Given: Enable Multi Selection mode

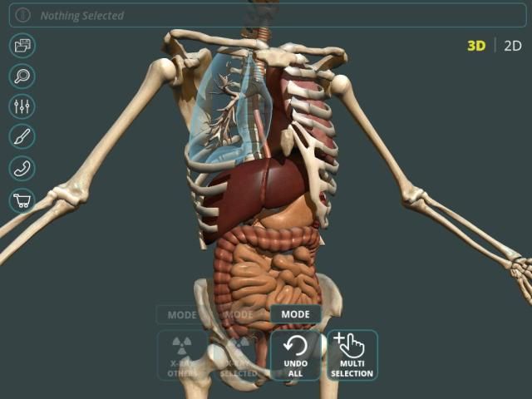Looking at the screenshot, I should (x=352, y=355).
